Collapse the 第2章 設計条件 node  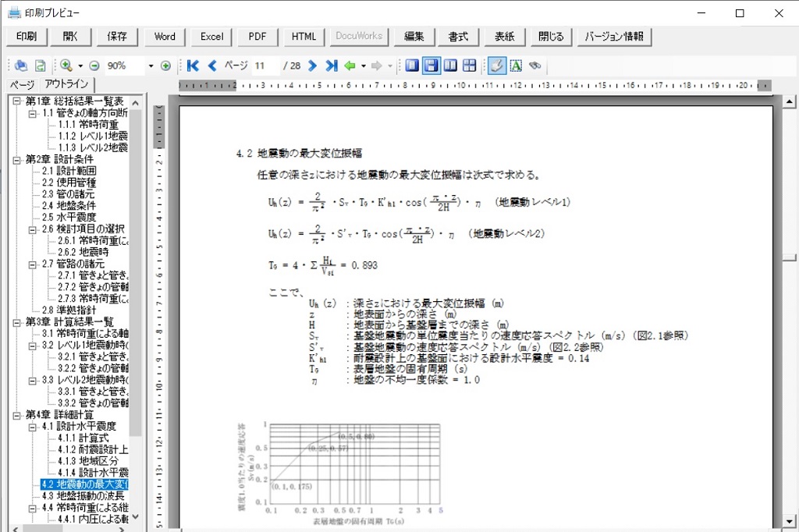(x=17, y=159)
